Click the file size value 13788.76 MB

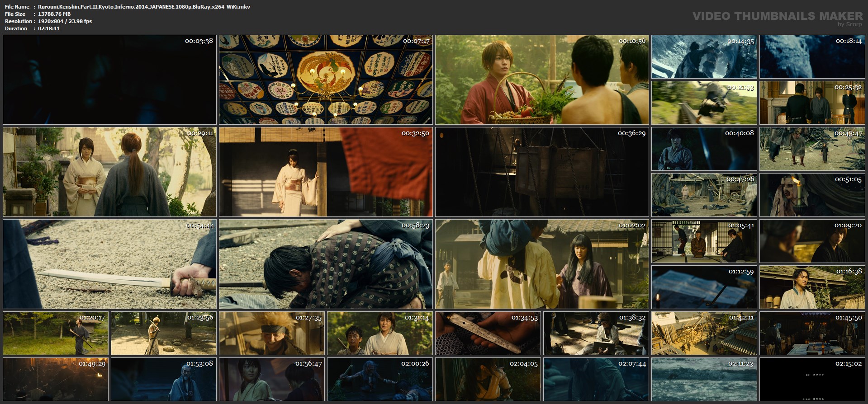(x=54, y=14)
